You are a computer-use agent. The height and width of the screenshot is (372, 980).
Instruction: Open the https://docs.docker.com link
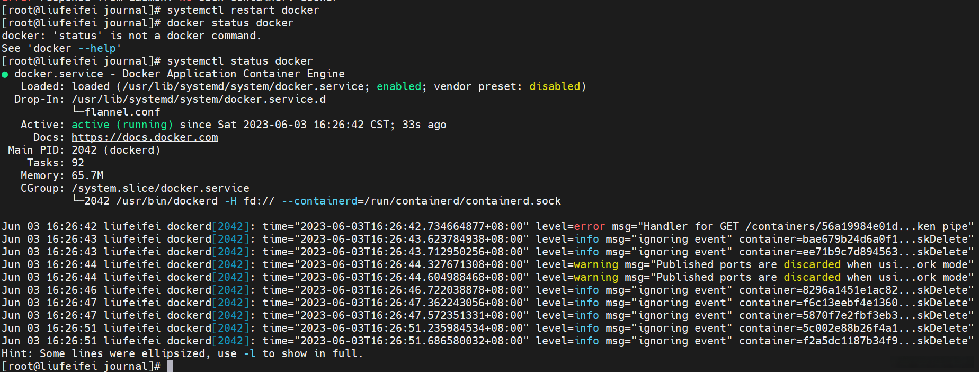[145, 138]
